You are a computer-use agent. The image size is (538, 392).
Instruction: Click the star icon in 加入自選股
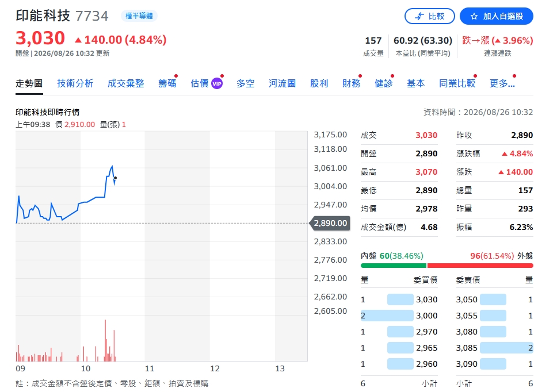coord(474,16)
